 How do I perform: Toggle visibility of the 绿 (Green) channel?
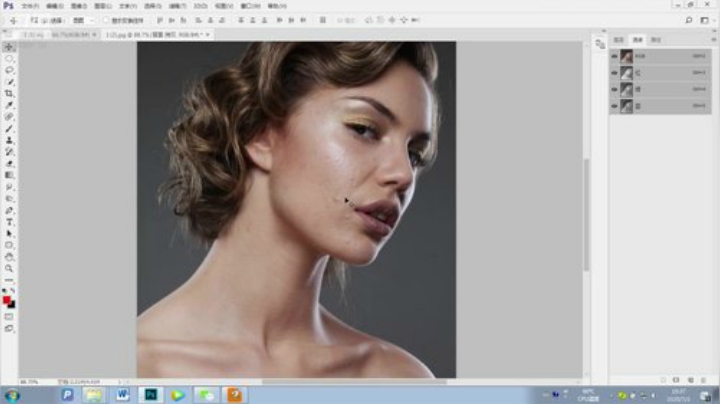point(614,90)
